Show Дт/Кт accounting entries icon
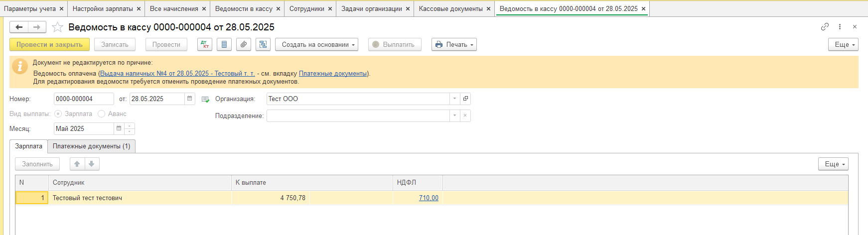This screenshot has height=235, width=868. [x=205, y=45]
